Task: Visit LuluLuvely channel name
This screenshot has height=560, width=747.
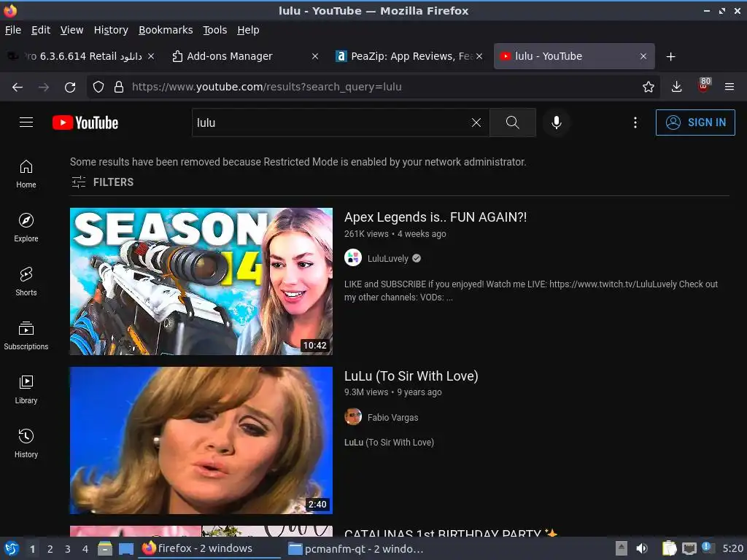Action: 388,259
